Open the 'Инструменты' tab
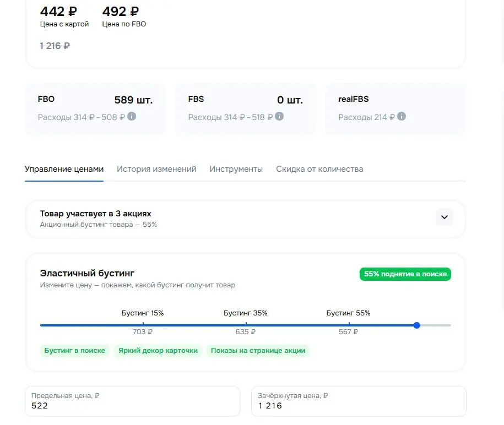 [236, 169]
